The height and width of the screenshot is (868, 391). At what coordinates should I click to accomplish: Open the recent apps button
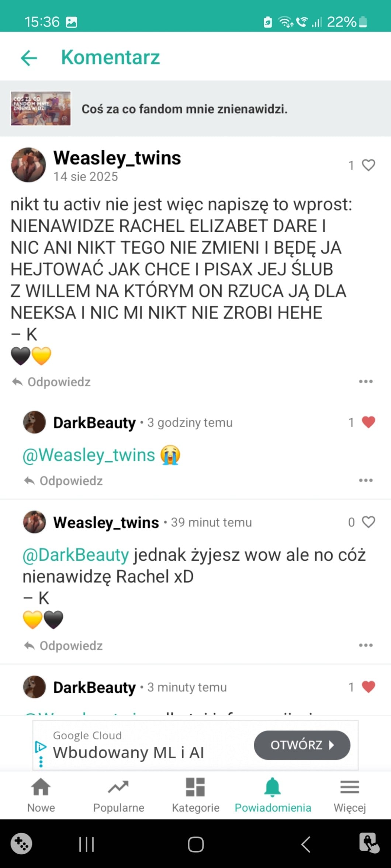click(x=87, y=844)
